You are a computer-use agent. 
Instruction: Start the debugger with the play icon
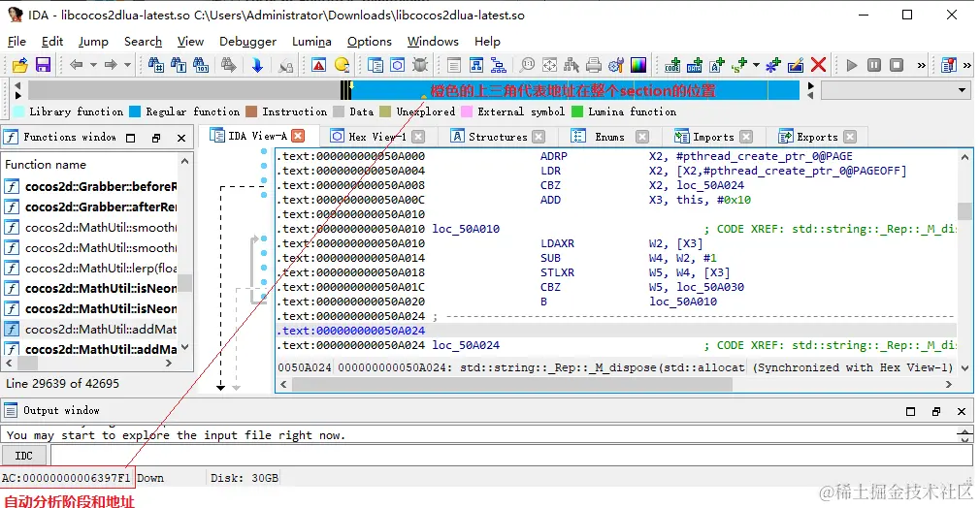pos(852,65)
